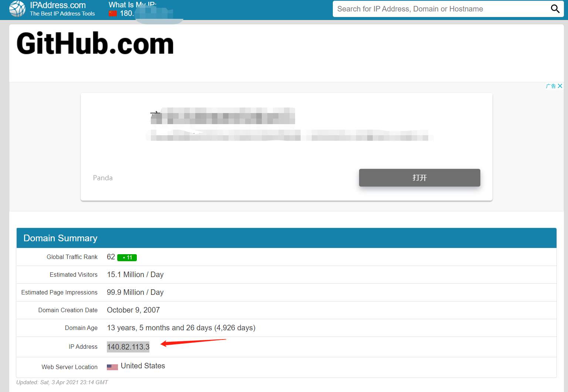Click the 打开 ad button

pos(420,178)
